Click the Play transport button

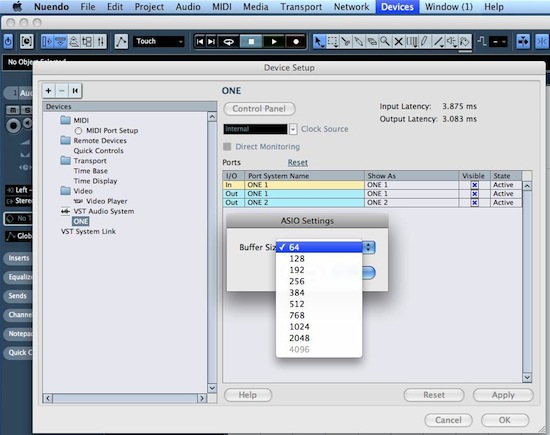(274, 41)
